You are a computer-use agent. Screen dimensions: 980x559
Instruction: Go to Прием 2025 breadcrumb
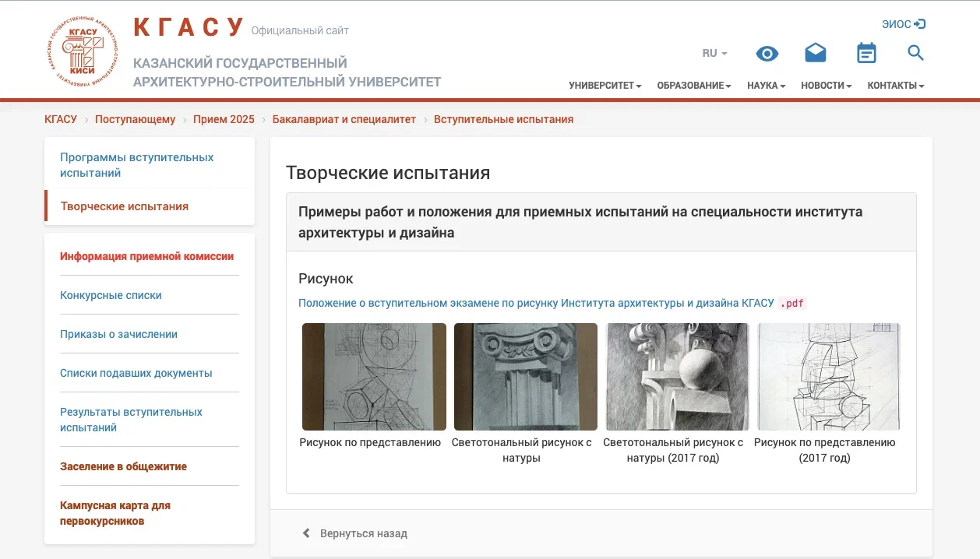tap(224, 119)
